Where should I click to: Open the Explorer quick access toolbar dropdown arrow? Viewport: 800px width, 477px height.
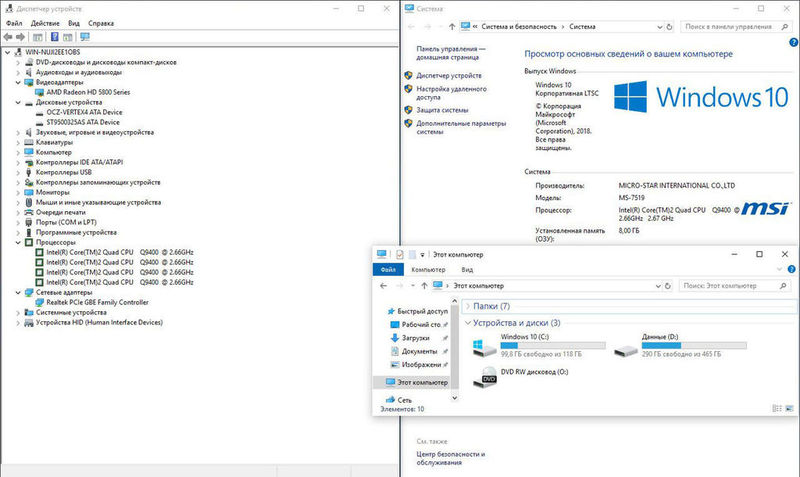(x=422, y=254)
